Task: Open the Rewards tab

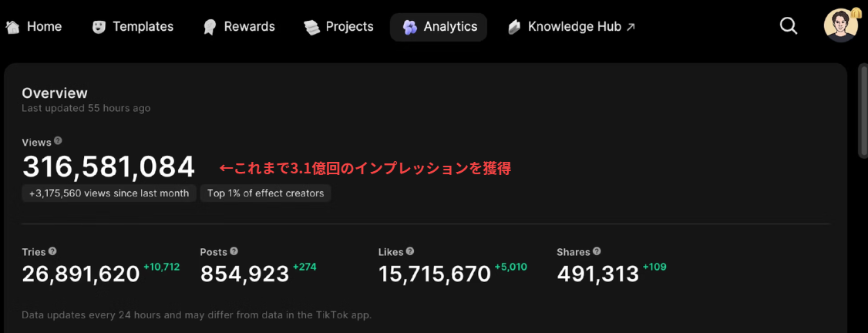Action: point(239,26)
